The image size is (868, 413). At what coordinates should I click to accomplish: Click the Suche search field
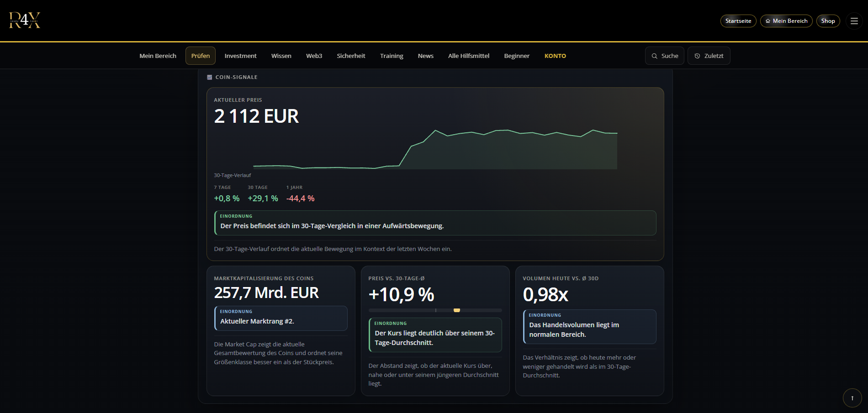point(665,56)
